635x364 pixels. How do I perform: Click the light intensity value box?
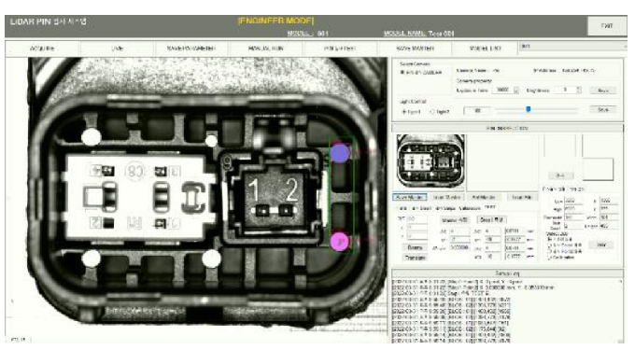(476, 110)
